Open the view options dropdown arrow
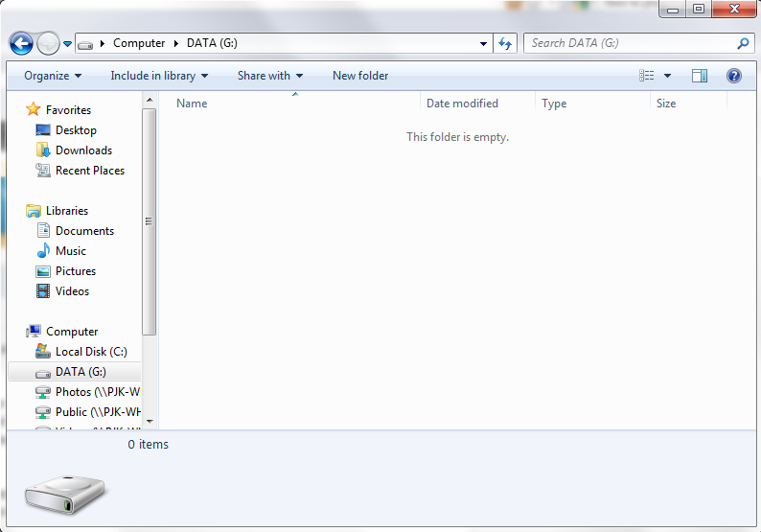The width and height of the screenshot is (761, 532). coord(667,76)
